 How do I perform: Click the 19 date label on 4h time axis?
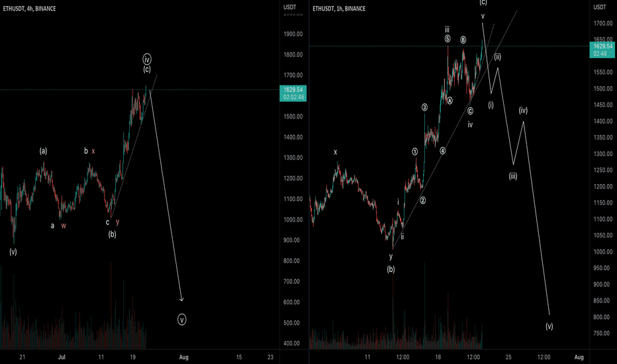132,357
